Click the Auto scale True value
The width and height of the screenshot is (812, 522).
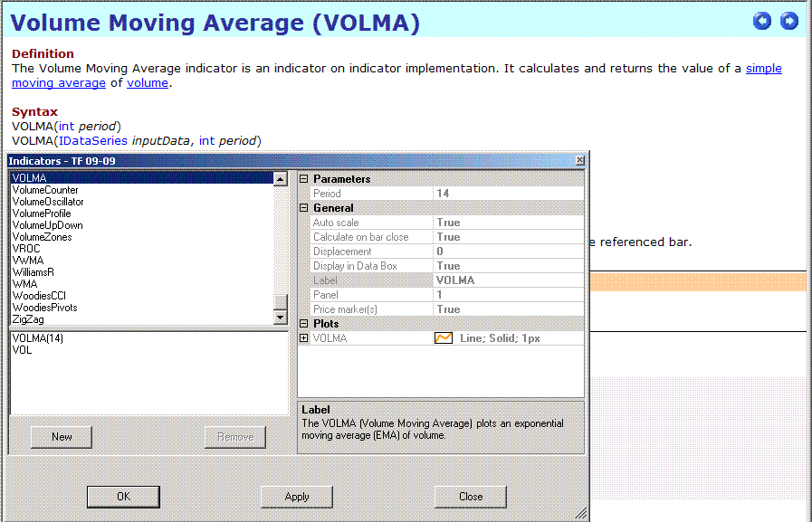509,223
